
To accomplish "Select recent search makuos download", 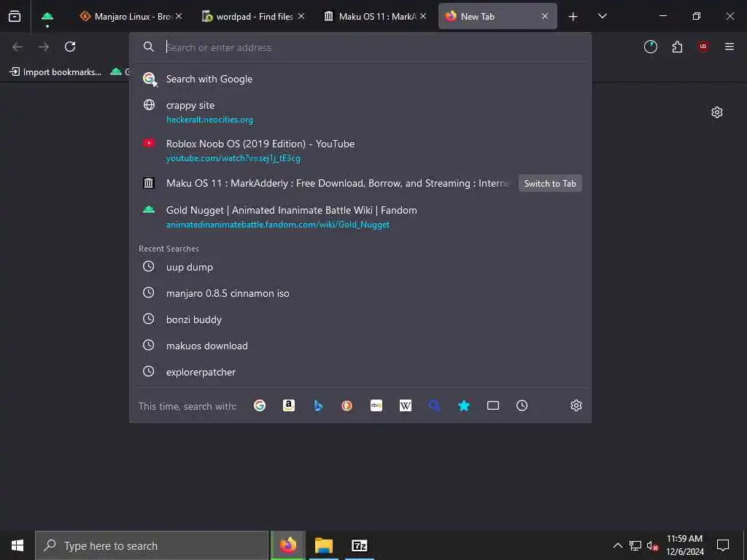I will point(360,346).
